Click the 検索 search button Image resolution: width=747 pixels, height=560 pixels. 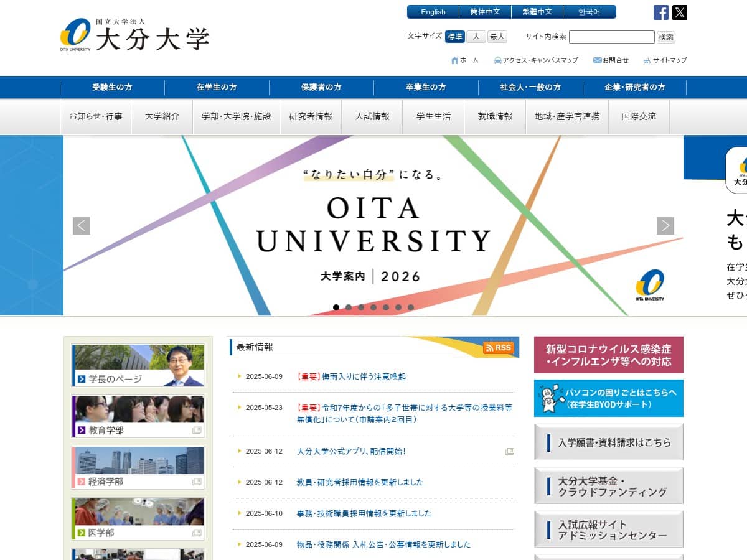point(666,37)
